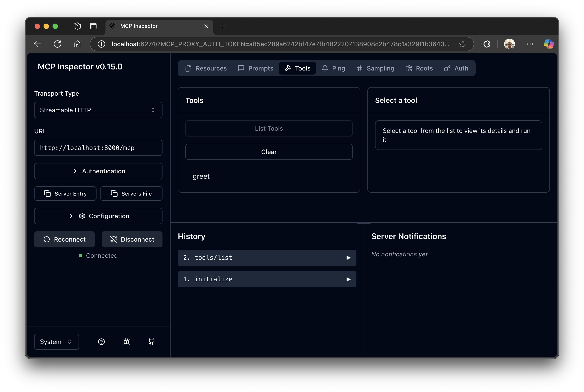Click the Disconnect button

tap(132, 240)
